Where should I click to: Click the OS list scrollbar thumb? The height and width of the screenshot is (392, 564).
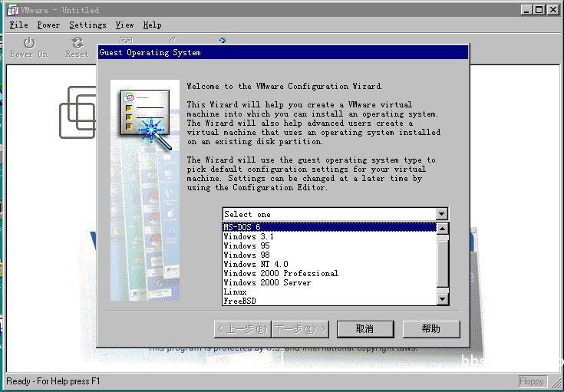coord(443,264)
